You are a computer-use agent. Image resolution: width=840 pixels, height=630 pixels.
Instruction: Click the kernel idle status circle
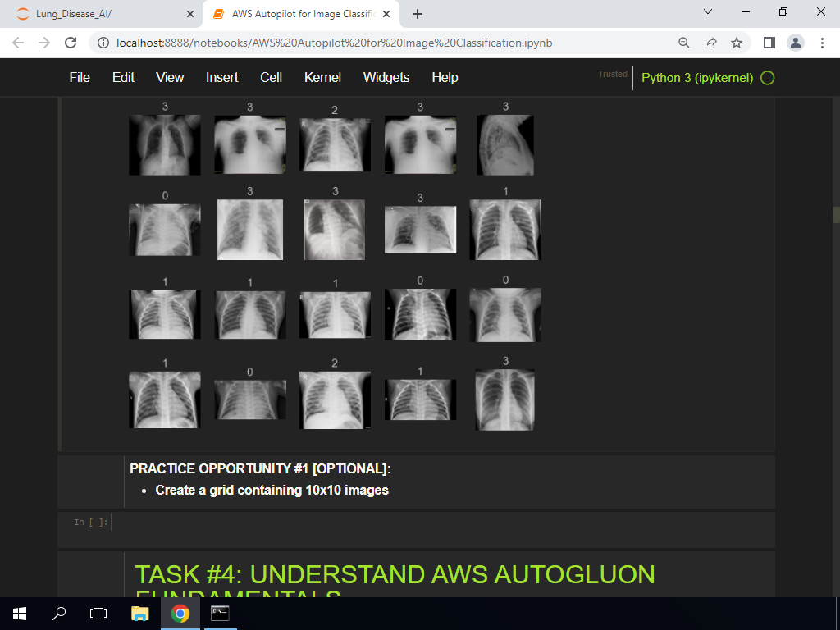pos(768,78)
